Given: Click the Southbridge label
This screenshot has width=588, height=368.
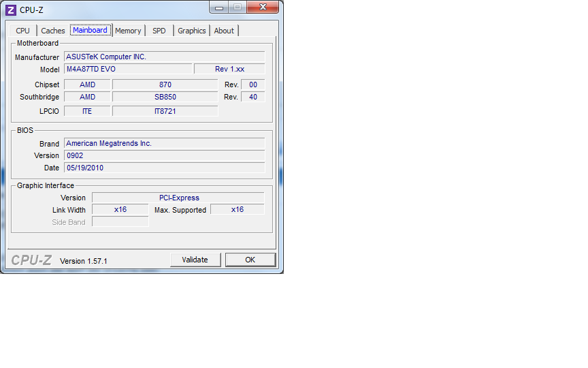Looking at the screenshot, I should pyautogui.click(x=39, y=97).
